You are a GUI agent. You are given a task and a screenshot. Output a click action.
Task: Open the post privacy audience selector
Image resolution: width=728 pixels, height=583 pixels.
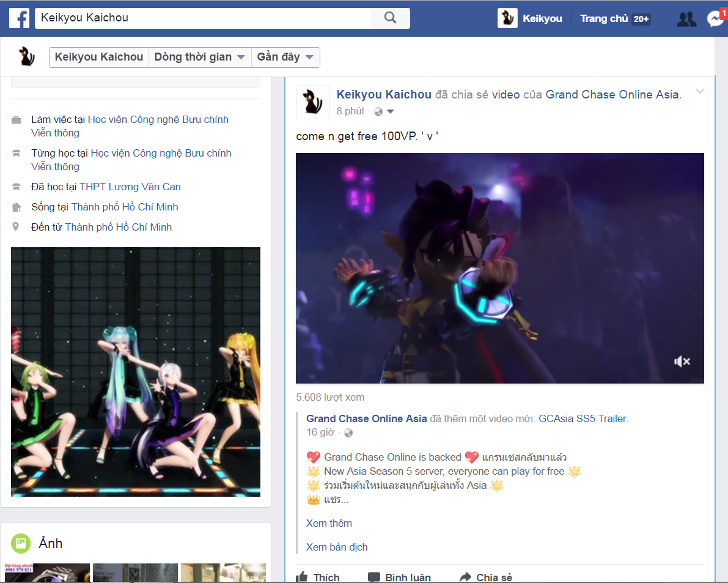384,111
